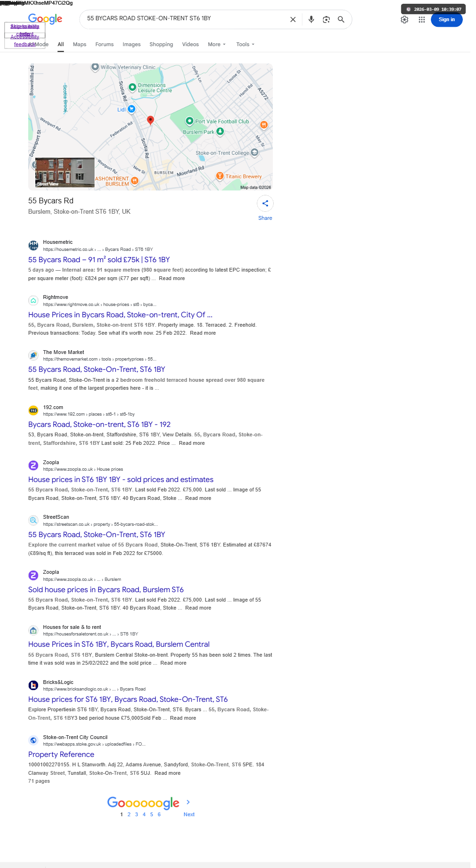The height and width of the screenshot is (868, 476).
Task: Select the Lidl marker on map
Action: coord(132,109)
